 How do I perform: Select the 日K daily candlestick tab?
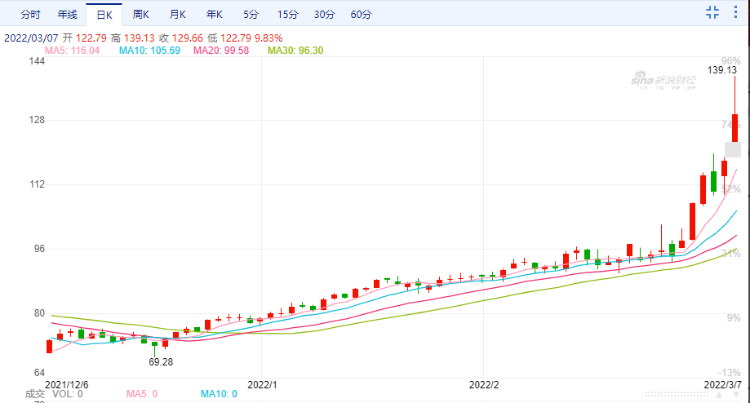pyautogui.click(x=103, y=14)
